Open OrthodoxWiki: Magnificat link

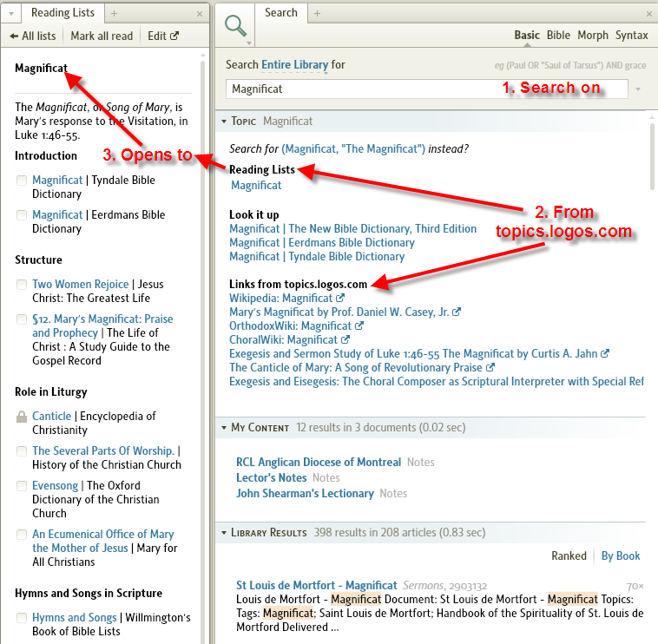(x=291, y=325)
